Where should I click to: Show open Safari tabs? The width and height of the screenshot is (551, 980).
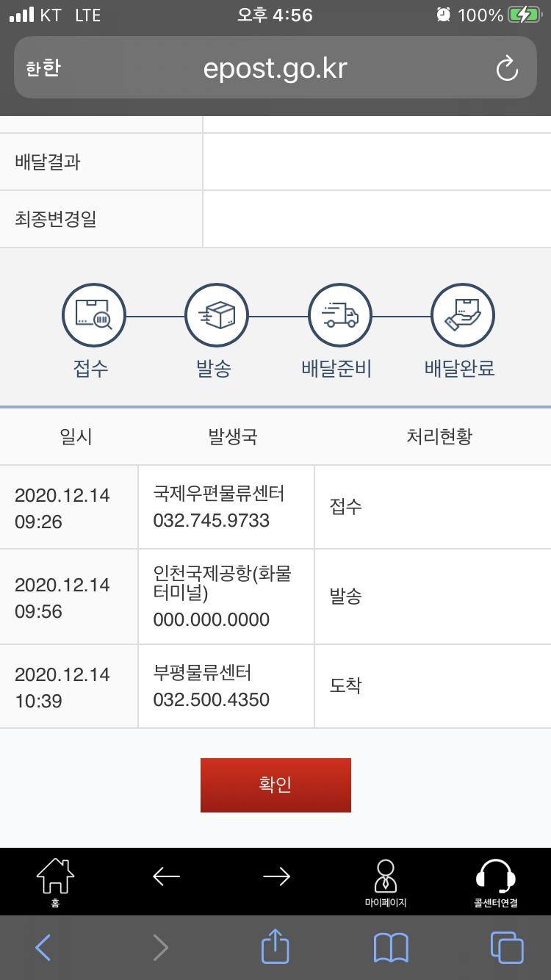point(506,948)
